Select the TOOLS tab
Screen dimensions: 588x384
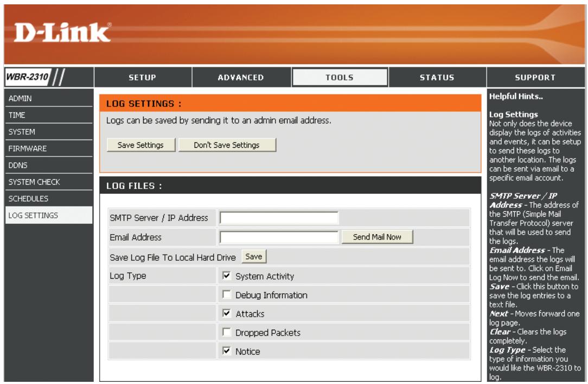click(340, 77)
